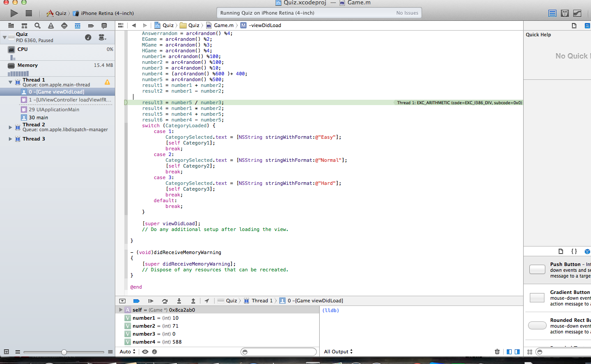Hide the debug area with arrow button
The width and height of the screenshot is (591, 364).
click(122, 301)
